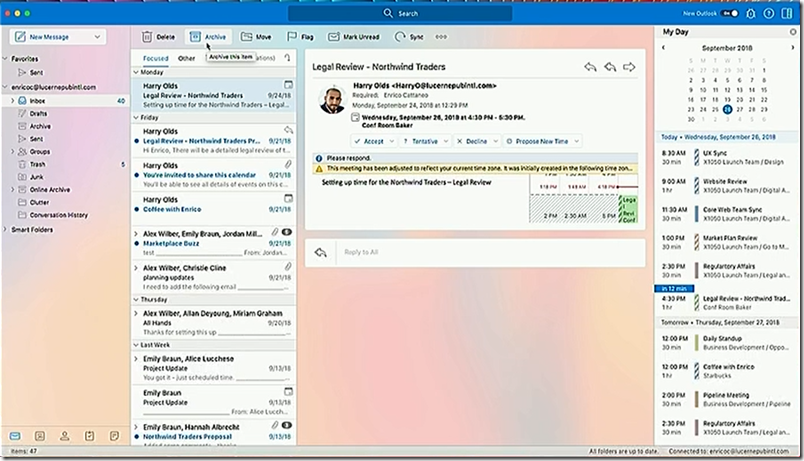
Task: Open the All Hands email
Action: click(213, 323)
